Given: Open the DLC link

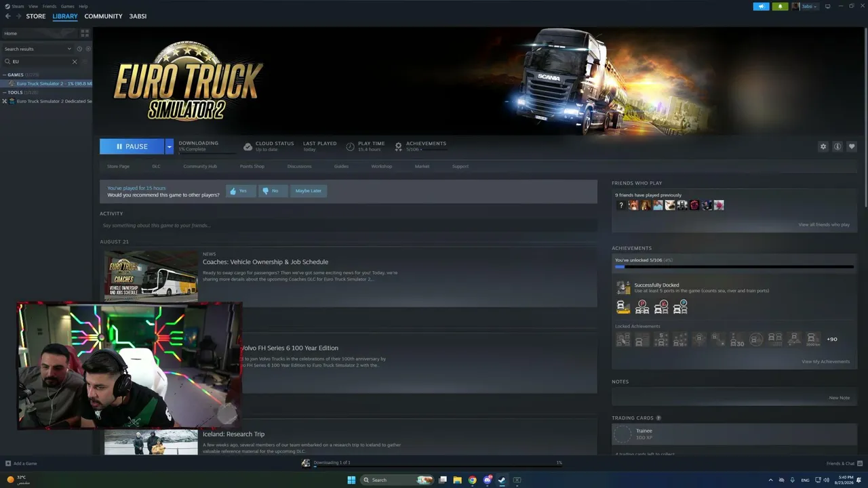Looking at the screenshot, I should 156,166.
